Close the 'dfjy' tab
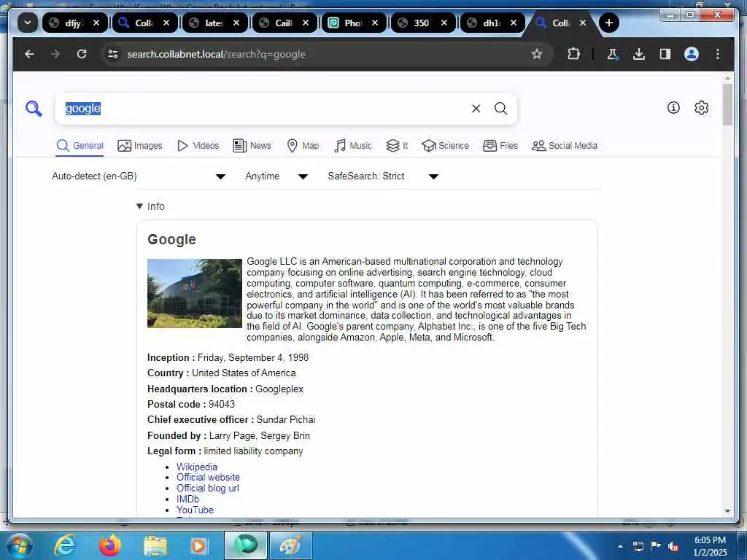 click(x=96, y=23)
